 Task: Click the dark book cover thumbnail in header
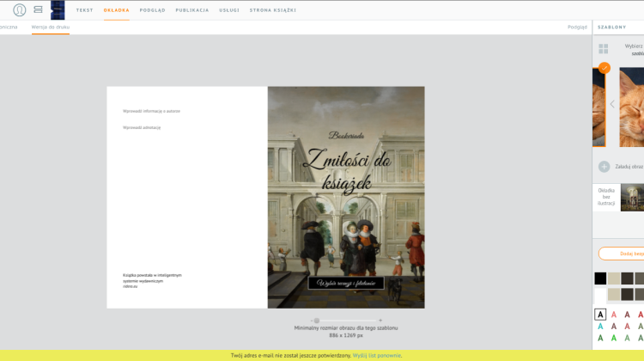pos(58,9)
